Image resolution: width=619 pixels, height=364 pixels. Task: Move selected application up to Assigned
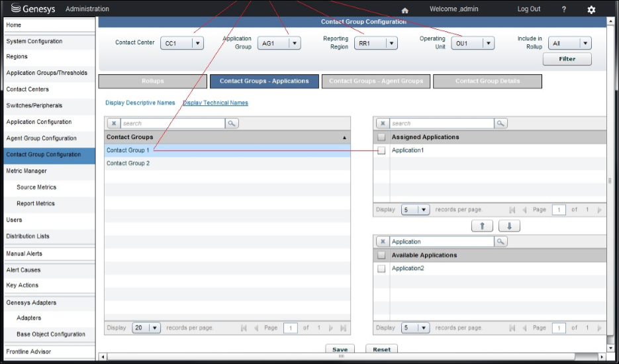[x=482, y=226]
